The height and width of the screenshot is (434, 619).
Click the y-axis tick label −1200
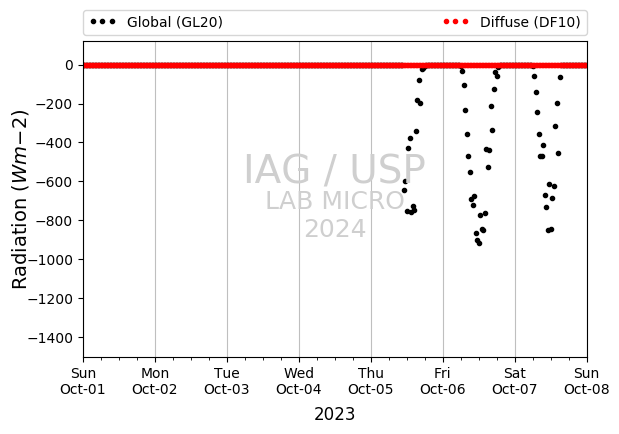(51, 299)
